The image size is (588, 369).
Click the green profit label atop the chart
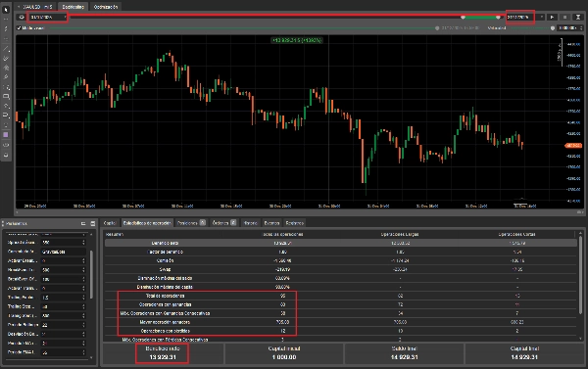(x=297, y=40)
